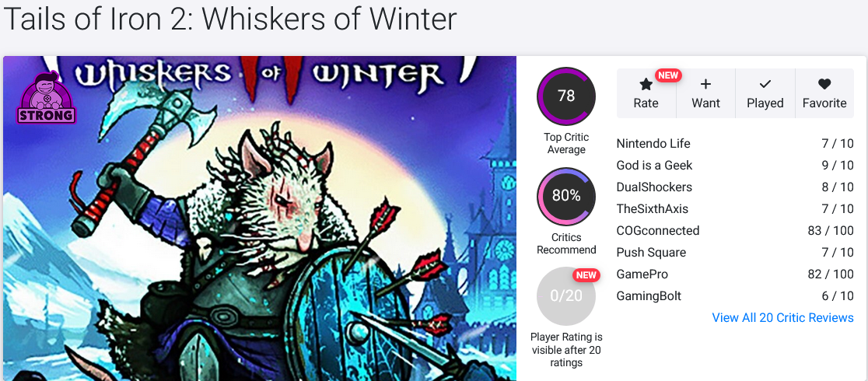
Task: Click the Strong rating badge
Action: (47, 99)
